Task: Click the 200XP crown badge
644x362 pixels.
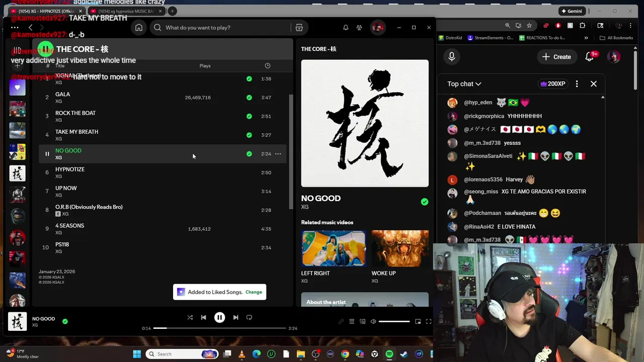Action: point(552,84)
